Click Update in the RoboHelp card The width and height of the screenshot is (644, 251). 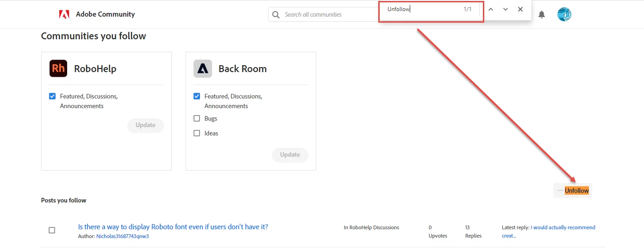[145, 125]
